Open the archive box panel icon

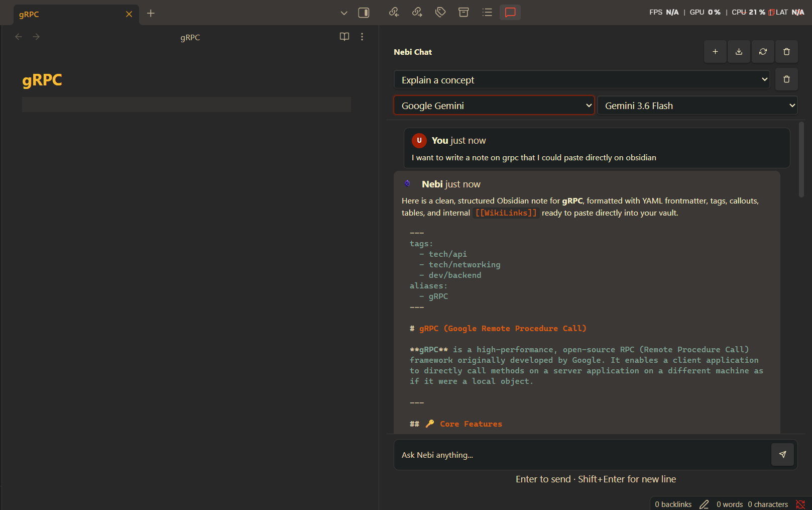463,13
